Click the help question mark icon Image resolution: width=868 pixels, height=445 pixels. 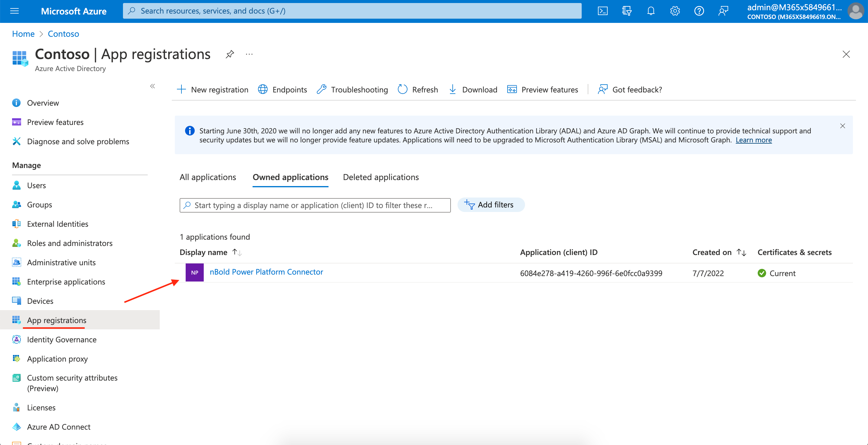point(699,11)
